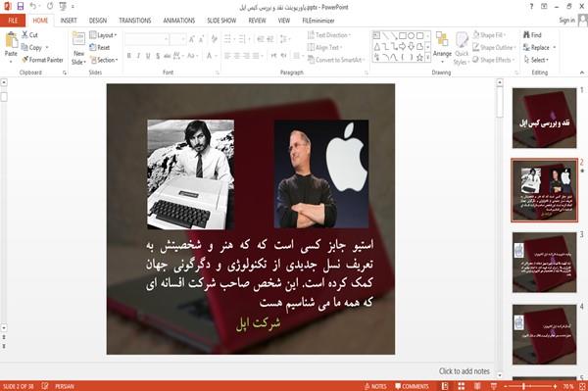Screen dimensions: 588x391
Task: Open the Shape Fill dropdown
Action: [x=489, y=35]
